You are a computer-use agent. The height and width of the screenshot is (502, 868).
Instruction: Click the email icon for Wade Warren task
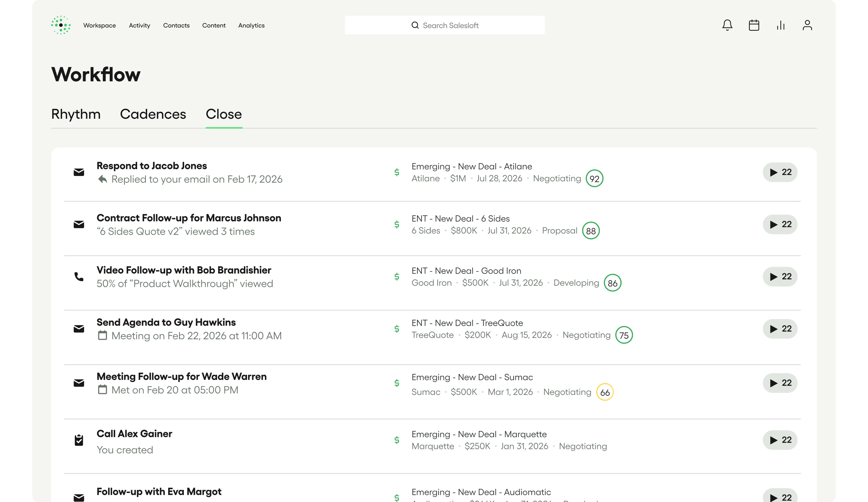coord(79,383)
